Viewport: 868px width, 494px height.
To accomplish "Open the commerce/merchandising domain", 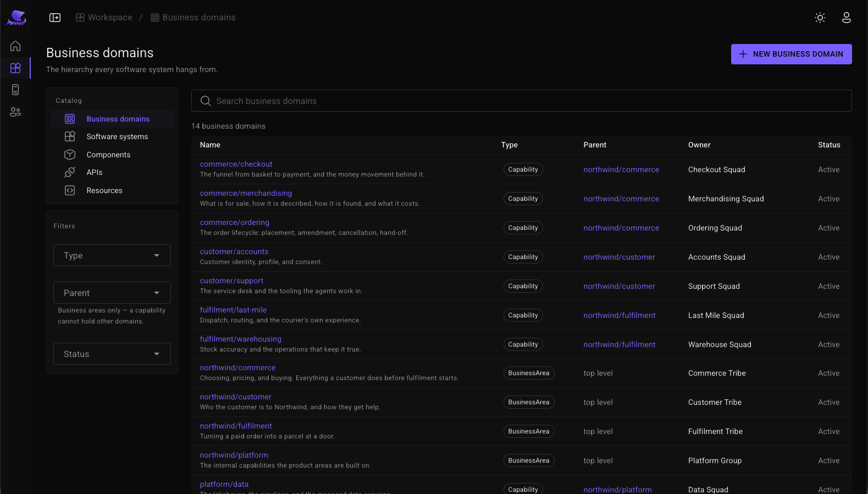I will coord(246,193).
